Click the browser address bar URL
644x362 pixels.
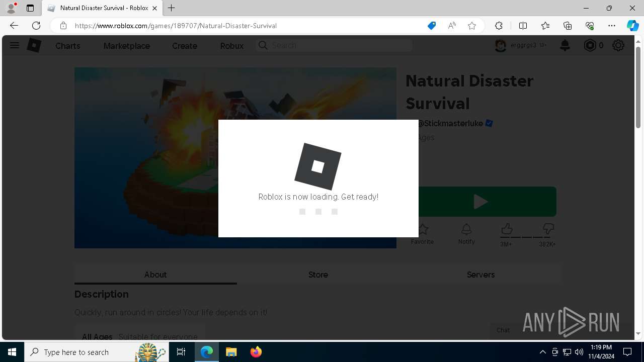[x=176, y=26]
